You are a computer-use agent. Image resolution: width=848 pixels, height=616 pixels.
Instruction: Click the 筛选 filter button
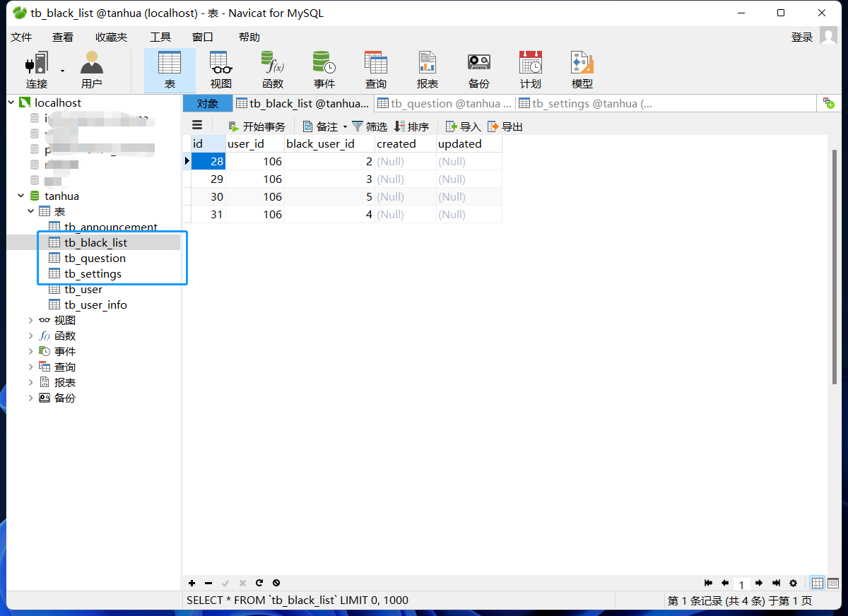[370, 127]
